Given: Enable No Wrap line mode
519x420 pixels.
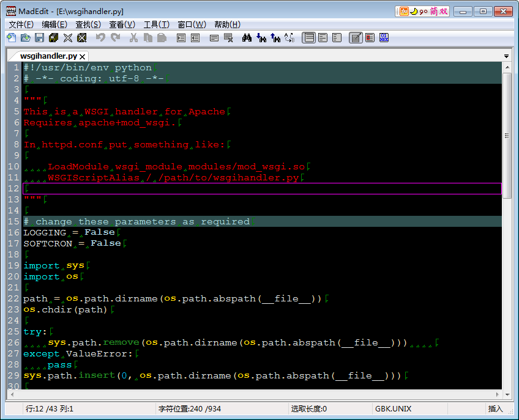Looking at the screenshot, I should (309, 38).
